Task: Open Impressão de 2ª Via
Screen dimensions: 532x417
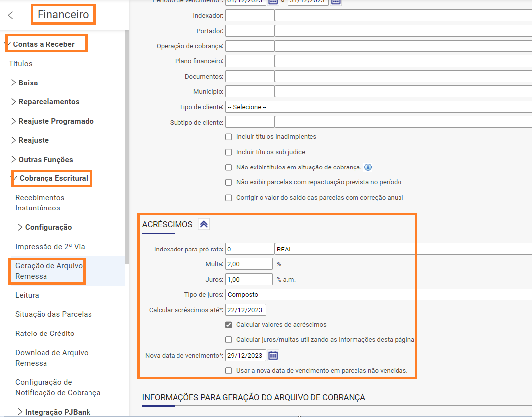Action: (x=50, y=247)
